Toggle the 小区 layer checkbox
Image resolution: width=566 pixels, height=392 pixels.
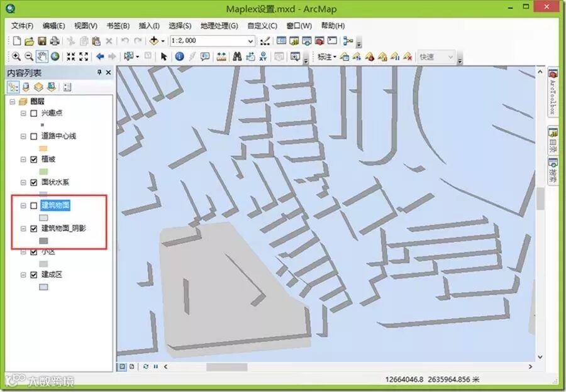pyautogui.click(x=34, y=252)
